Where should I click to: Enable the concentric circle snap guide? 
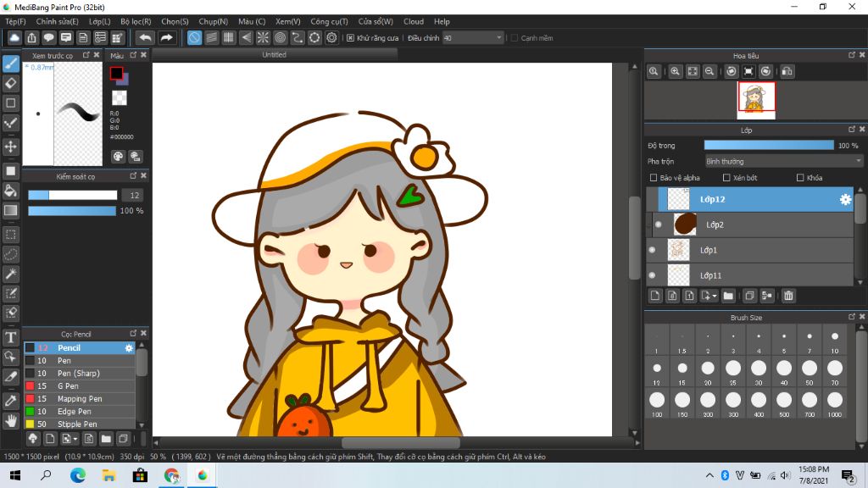click(x=280, y=37)
